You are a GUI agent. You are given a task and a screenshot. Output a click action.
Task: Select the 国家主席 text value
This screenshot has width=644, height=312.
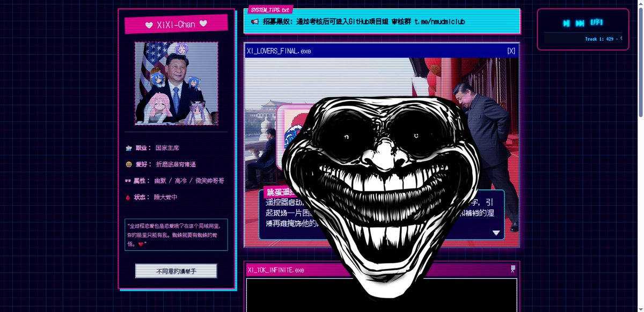click(167, 148)
